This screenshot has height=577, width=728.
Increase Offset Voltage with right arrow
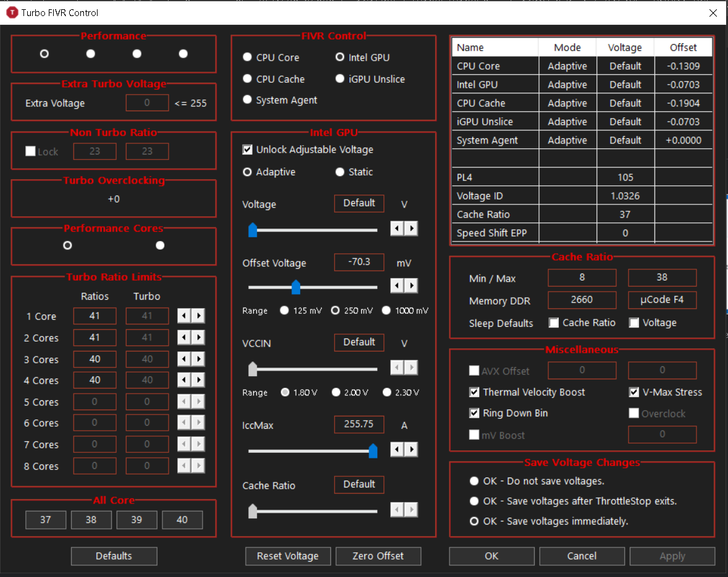(411, 285)
